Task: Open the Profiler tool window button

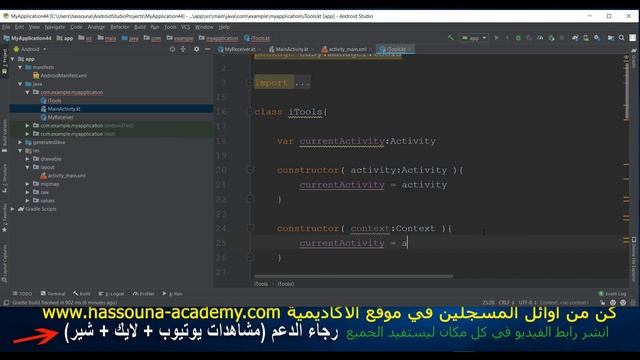Action: (144, 293)
